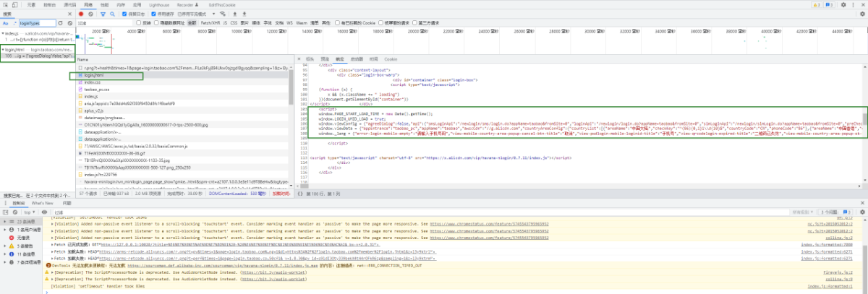Toggle the 反转 checkbox
The height and width of the screenshot is (294, 868).
[139, 23]
